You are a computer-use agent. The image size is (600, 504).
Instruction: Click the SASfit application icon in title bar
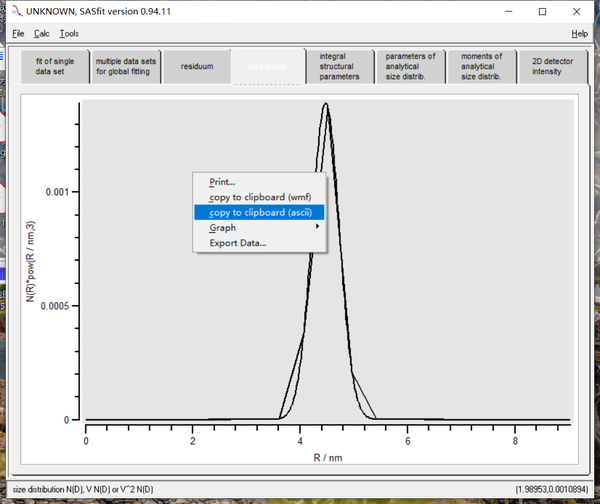coord(16,11)
